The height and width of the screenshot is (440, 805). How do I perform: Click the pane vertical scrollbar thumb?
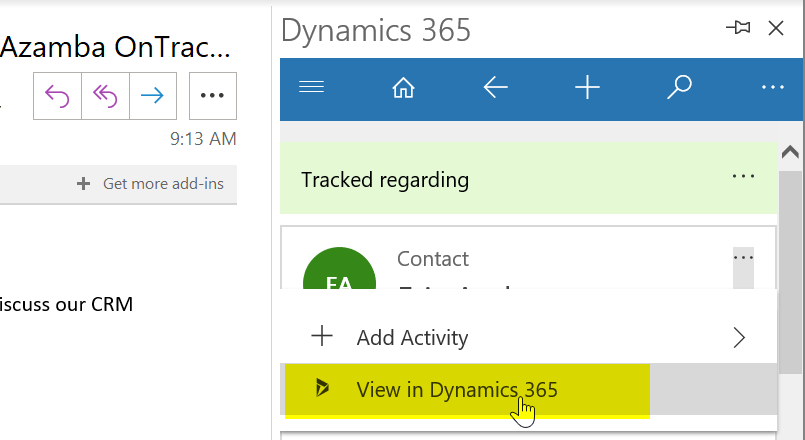(790, 272)
